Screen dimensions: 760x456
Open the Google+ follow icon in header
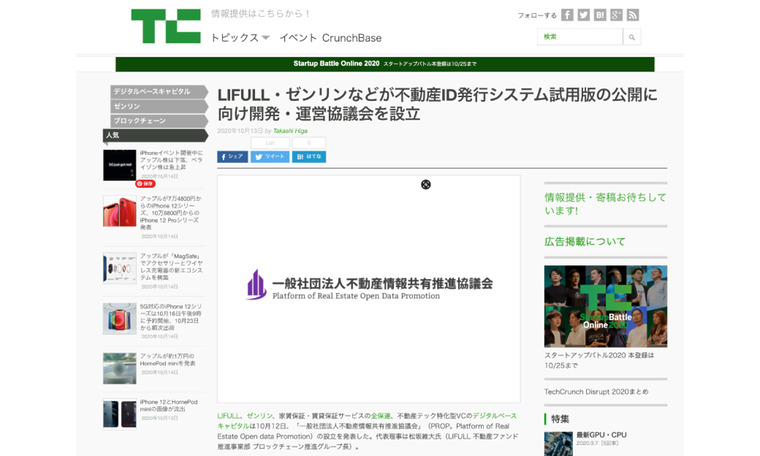(616, 15)
